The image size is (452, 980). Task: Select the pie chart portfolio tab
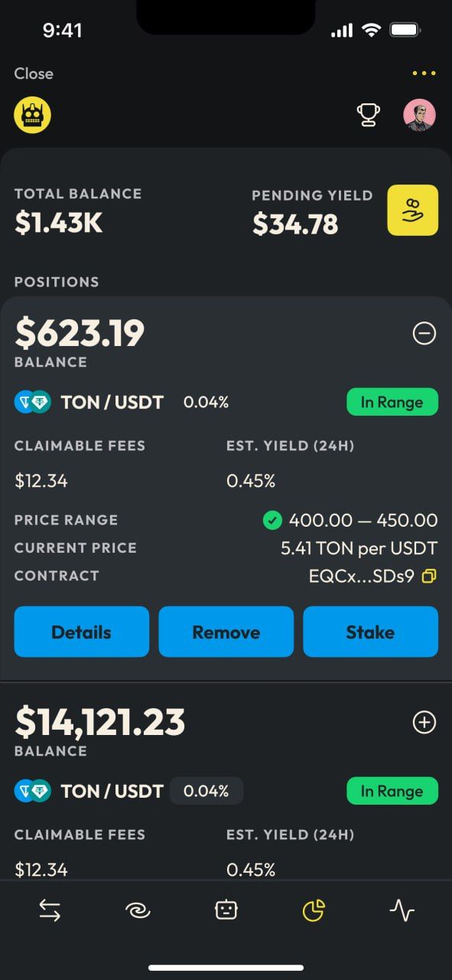314,910
